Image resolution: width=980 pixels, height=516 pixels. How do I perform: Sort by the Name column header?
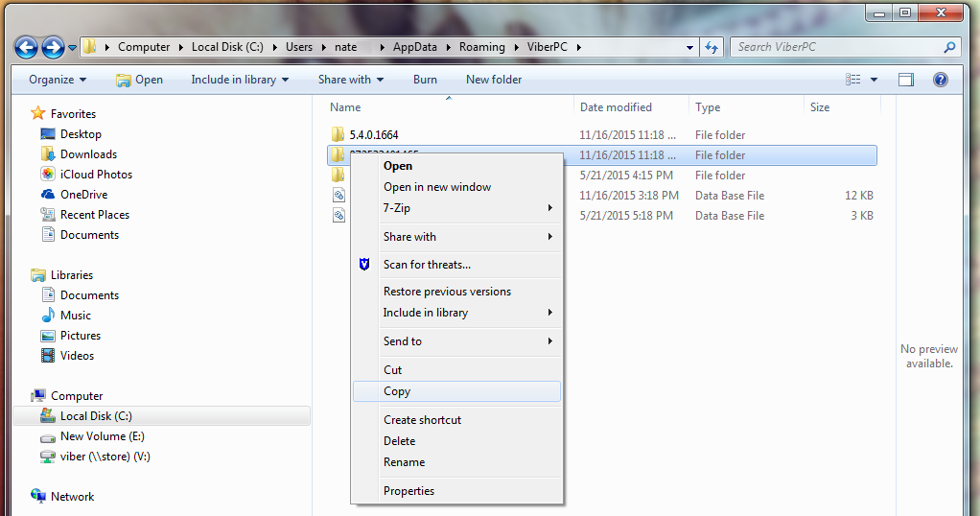345,107
